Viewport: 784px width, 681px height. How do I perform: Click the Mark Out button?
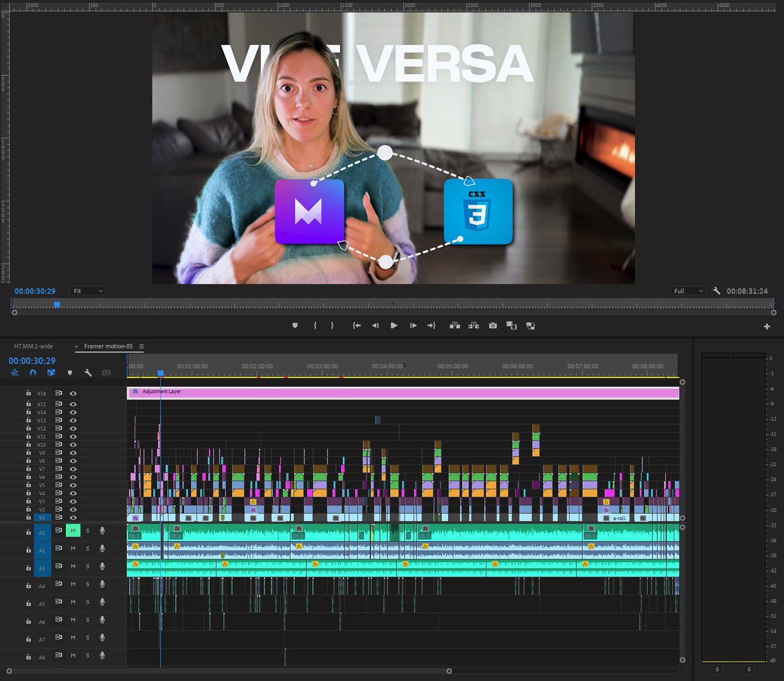click(332, 325)
